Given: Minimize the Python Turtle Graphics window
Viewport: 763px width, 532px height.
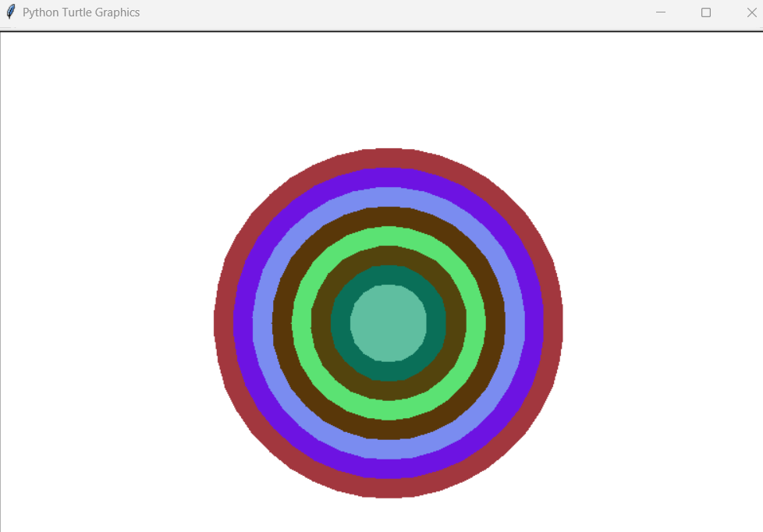Looking at the screenshot, I should (660, 12).
